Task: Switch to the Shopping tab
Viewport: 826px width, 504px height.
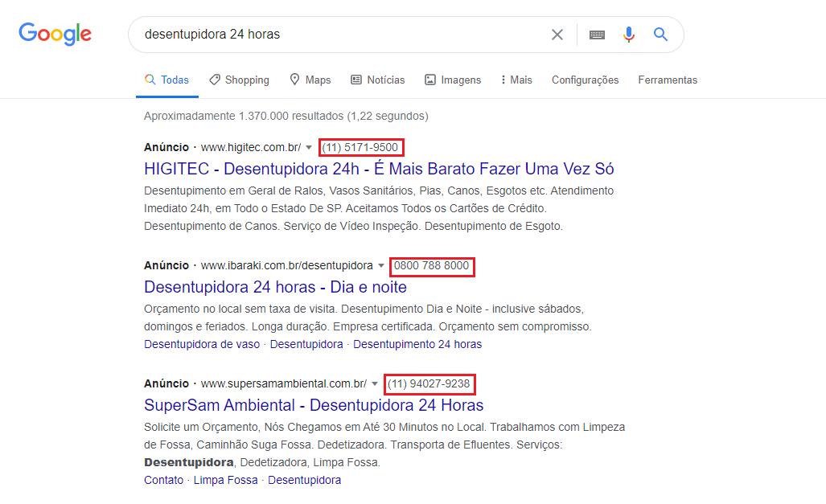Action: pos(239,80)
